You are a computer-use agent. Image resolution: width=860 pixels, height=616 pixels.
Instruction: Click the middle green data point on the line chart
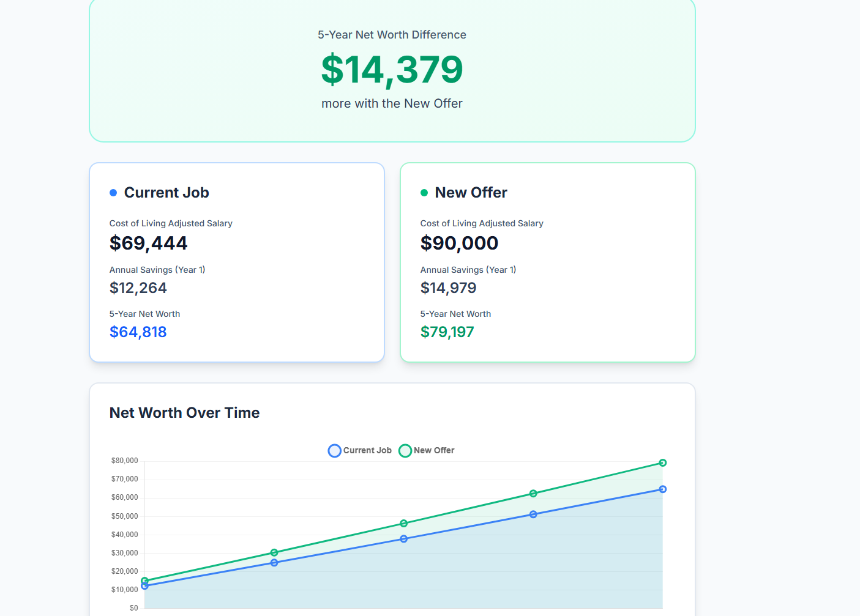(403, 524)
